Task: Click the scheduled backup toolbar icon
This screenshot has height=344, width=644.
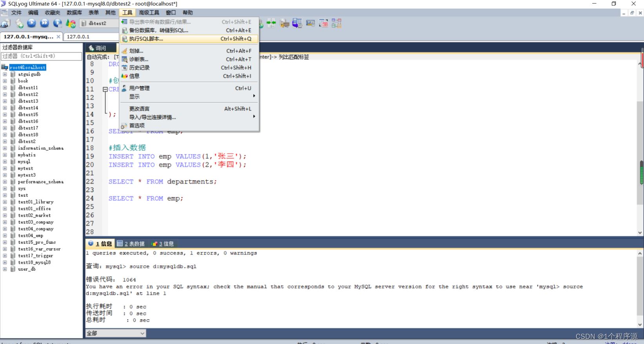Action: pos(297,24)
